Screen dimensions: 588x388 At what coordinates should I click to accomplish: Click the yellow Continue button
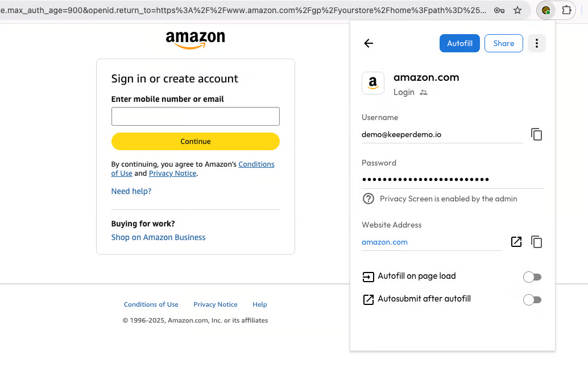tap(195, 141)
